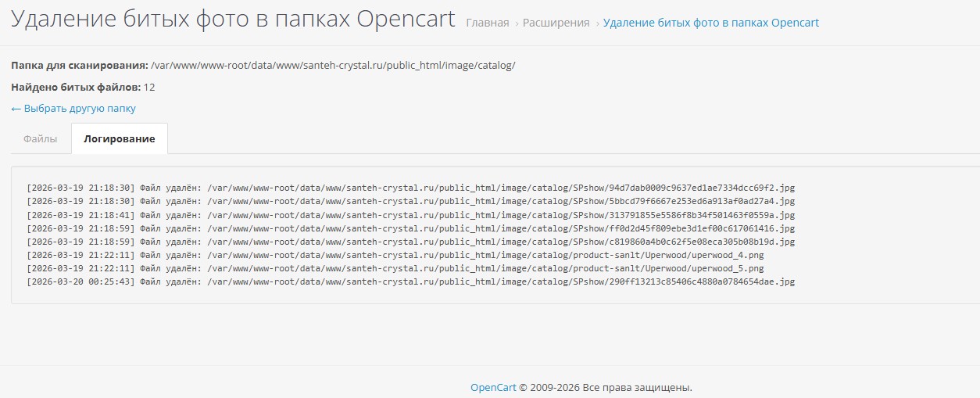This screenshot has height=398, width=980.
Task: Select log line for 5bbcd79f6667 file
Action: pyautogui.click(x=410, y=201)
